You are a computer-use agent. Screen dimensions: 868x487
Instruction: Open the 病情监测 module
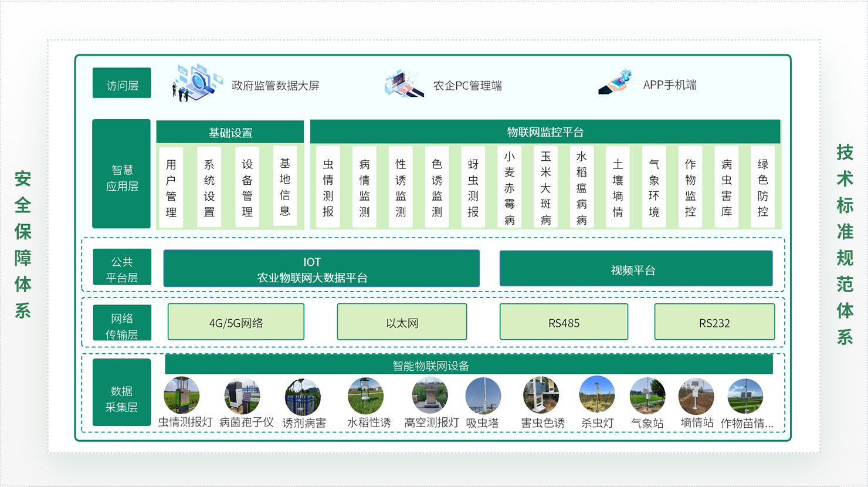point(365,187)
